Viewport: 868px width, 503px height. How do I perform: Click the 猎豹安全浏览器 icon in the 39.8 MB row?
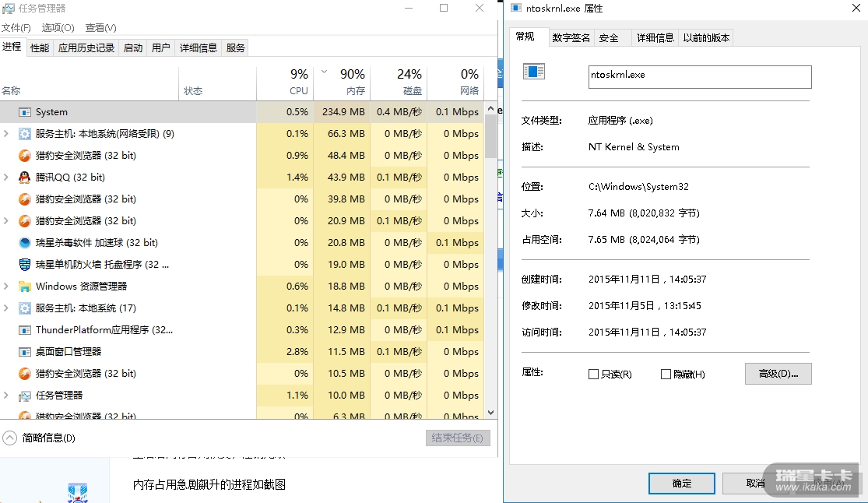tap(24, 199)
